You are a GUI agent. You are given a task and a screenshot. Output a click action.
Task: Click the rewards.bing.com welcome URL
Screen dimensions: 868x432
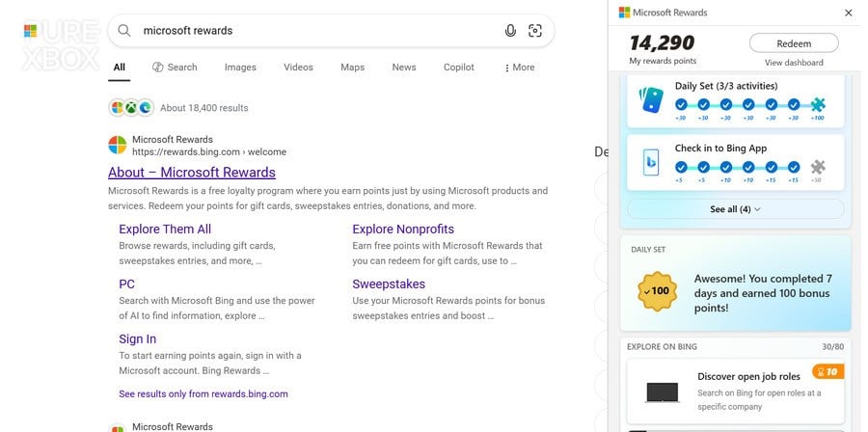[x=209, y=151]
